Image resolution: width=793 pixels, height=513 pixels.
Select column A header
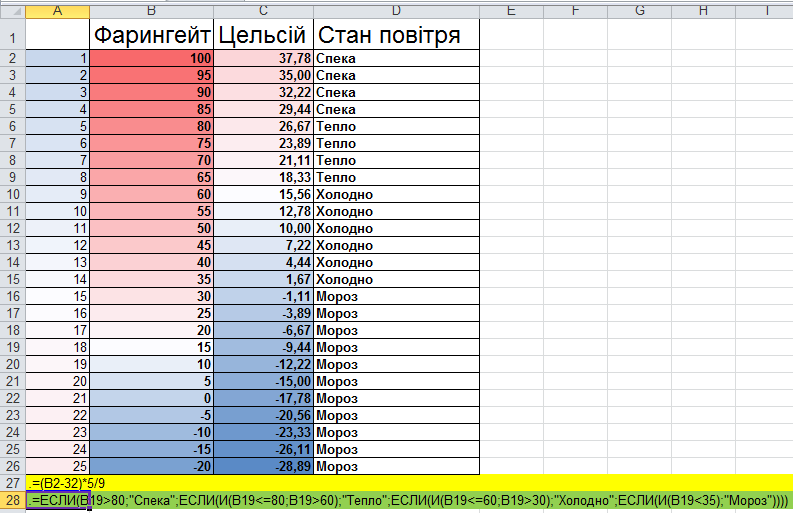tap(58, 12)
